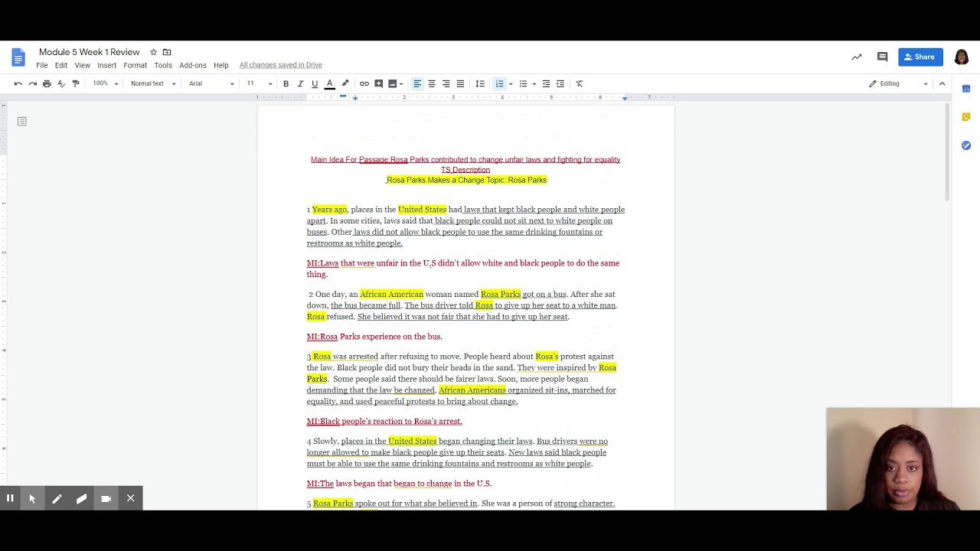Increase indent
980x551 pixels.
tap(560, 83)
